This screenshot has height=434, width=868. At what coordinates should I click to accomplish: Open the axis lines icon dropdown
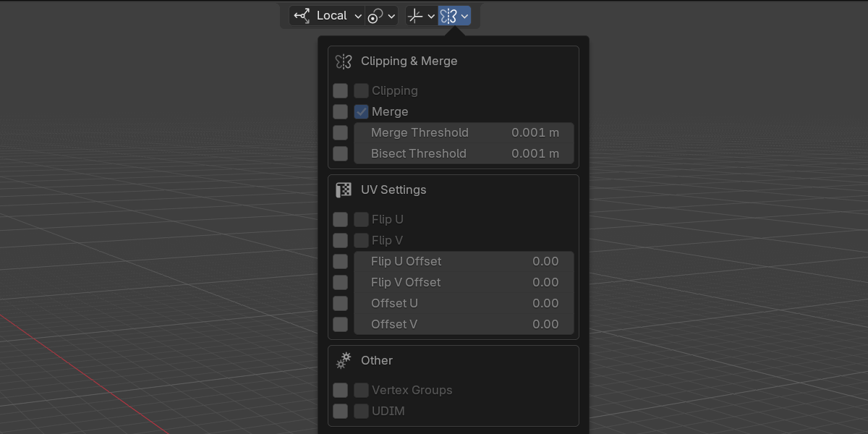tap(421, 15)
